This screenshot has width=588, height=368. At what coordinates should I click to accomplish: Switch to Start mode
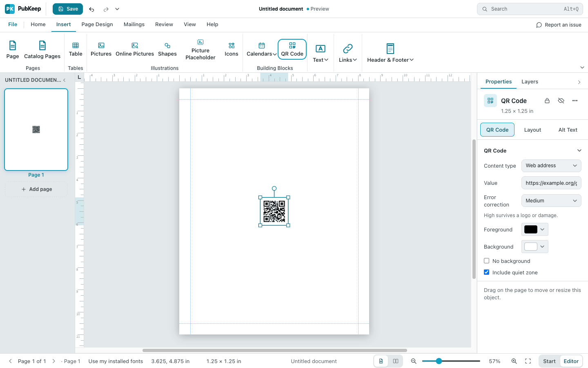click(x=549, y=361)
